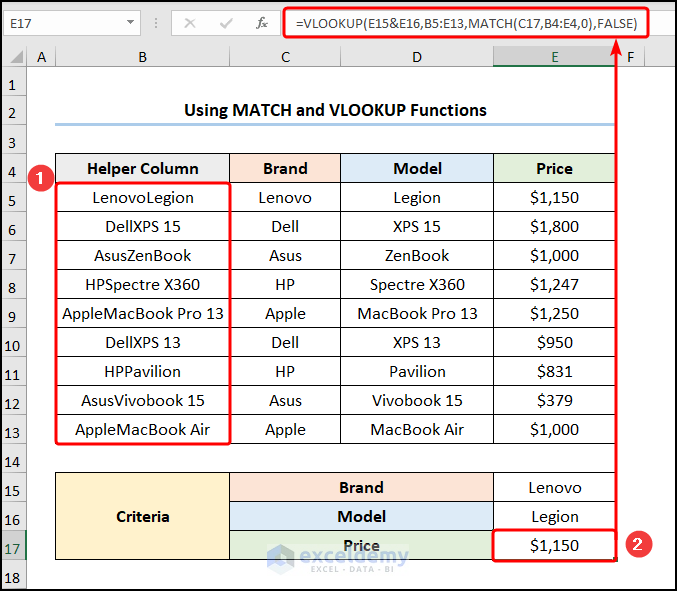Select the Price cell '$1,250'
The width and height of the screenshot is (677, 591).
coord(554,313)
